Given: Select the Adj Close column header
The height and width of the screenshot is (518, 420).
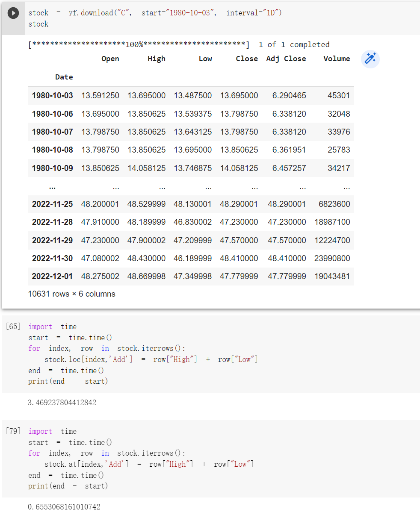Looking at the screenshot, I should (286, 59).
